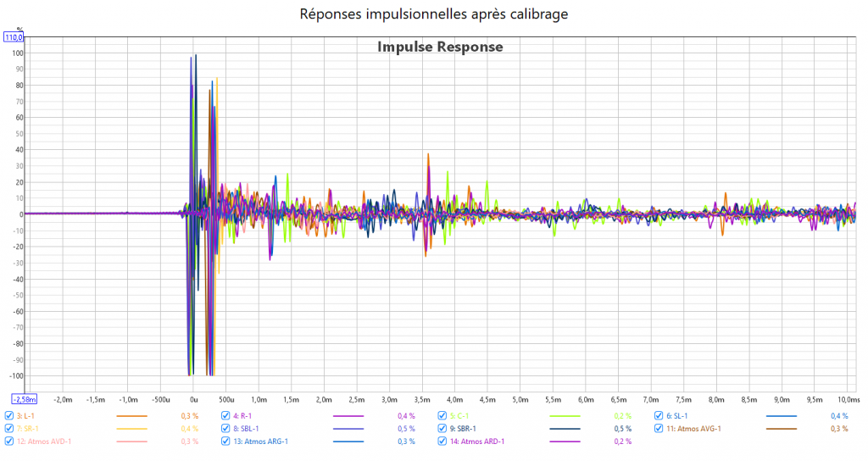Image resolution: width=868 pixels, height=461 pixels.
Task: Click the Impulse Response graph title
Action: (x=440, y=47)
